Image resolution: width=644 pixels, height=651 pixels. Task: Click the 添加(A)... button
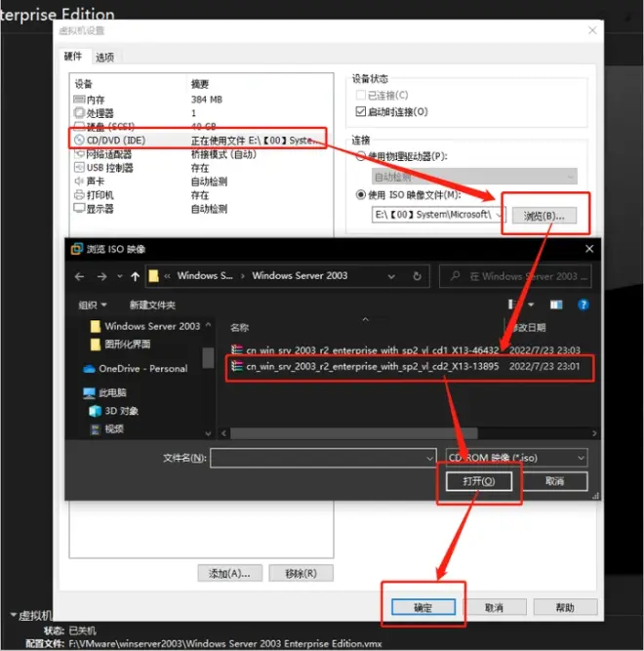point(229,573)
